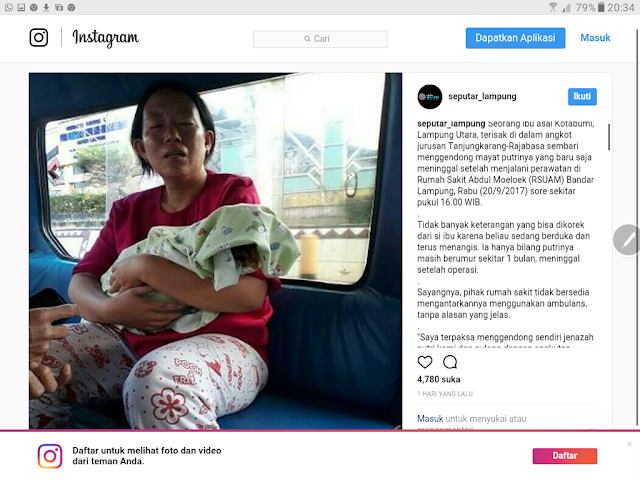Tap the WhatsApp notification icon in status bar
The image size is (640, 480).
9,7
